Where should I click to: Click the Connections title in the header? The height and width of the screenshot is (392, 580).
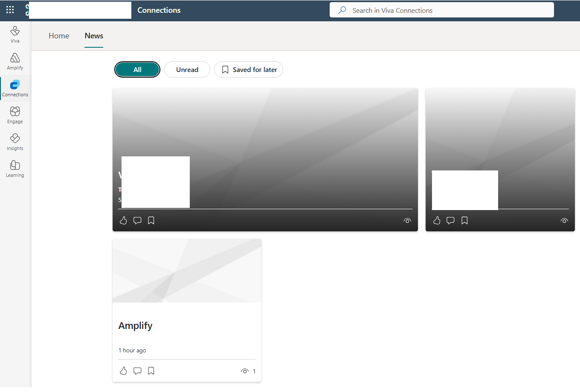[159, 10]
